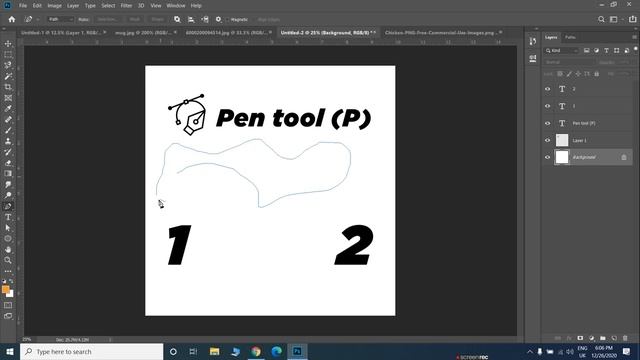Select the History Brush tool
This screenshot has height=360, width=640.
pyautogui.click(x=8, y=152)
